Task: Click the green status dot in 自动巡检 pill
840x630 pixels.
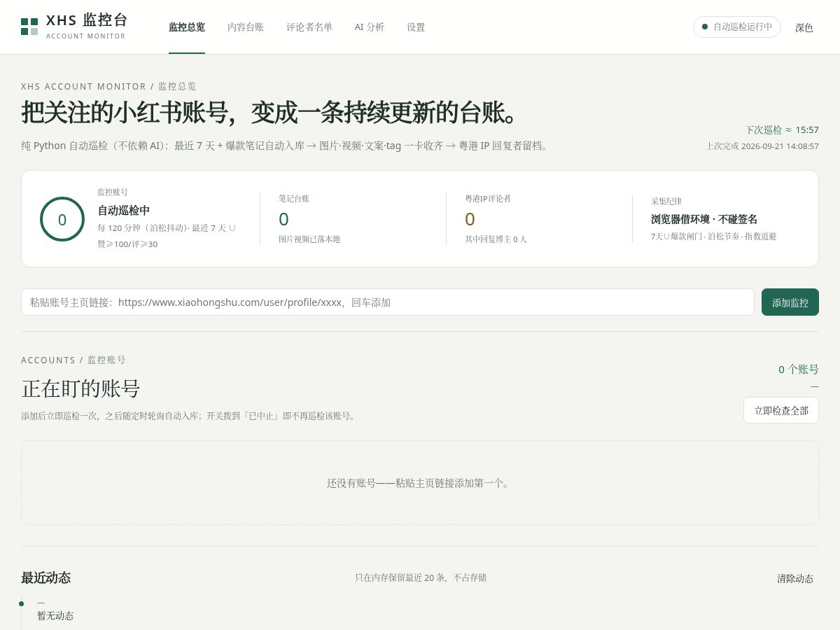Action: [705, 27]
